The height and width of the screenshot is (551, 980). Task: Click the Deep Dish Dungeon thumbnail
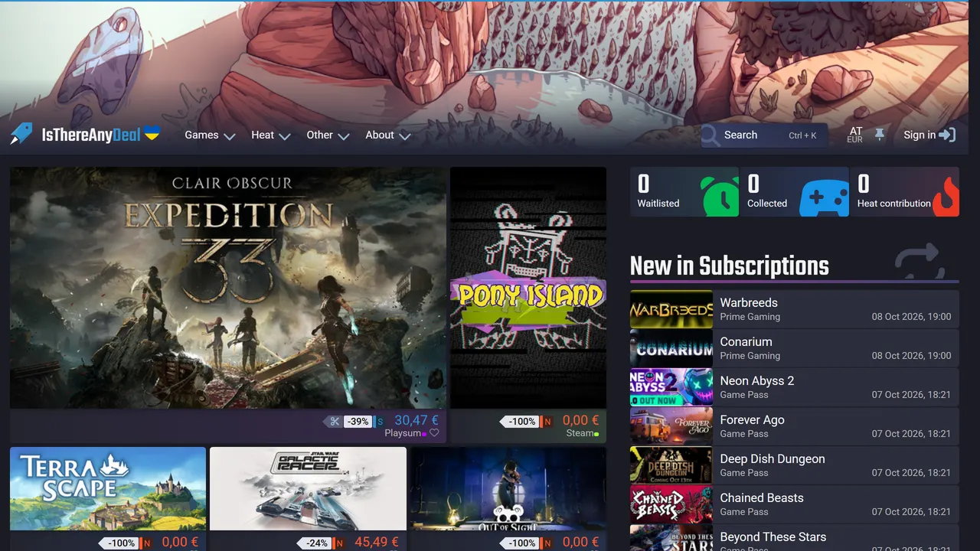pos(671,465)
